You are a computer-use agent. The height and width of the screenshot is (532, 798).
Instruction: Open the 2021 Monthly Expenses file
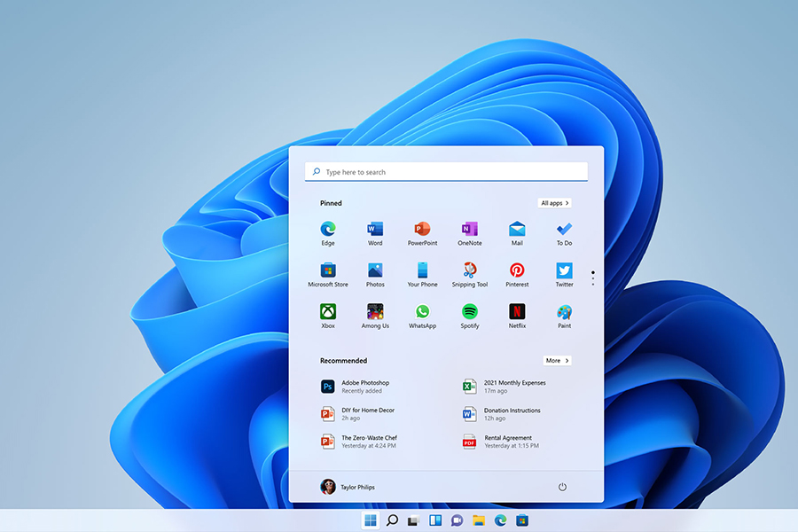[505, 387]
